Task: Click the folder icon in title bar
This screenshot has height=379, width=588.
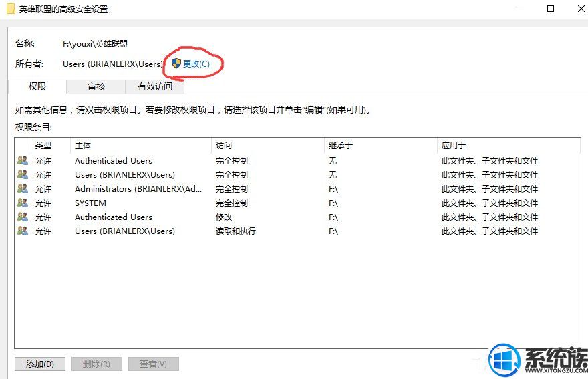Action: pyautogui.click(x=11, y=9)
